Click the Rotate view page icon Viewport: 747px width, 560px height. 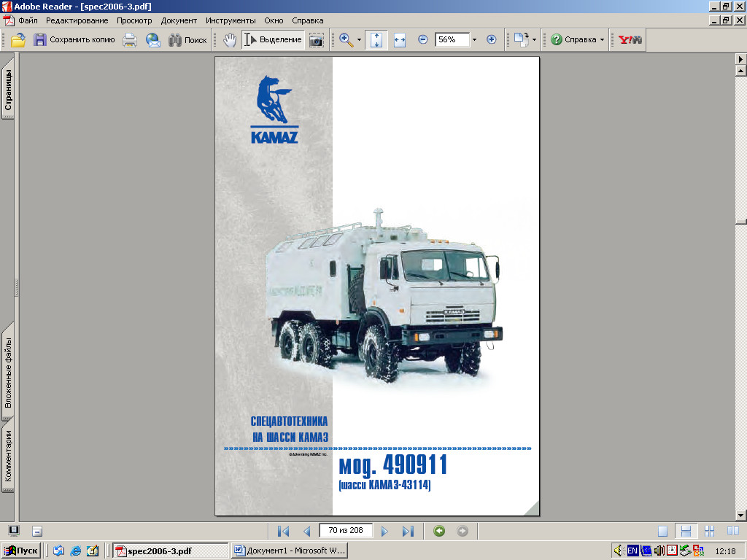[522, 40]
